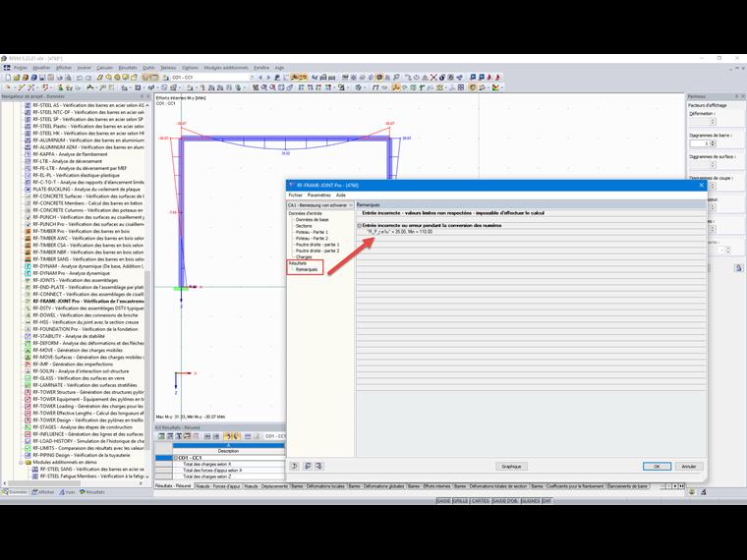This screenshot has height=560, width=747.
Task: Toggle GRILLE status bar button
Action: point(460,501)
